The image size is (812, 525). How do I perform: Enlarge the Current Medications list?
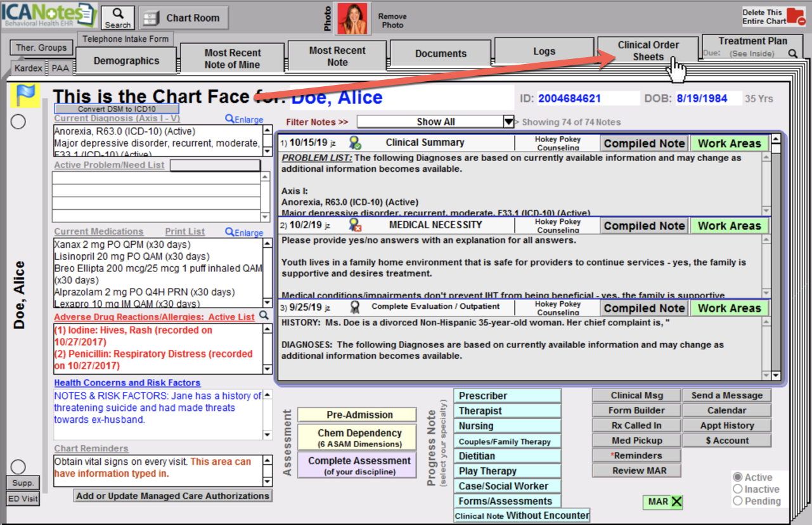[244, 232]
